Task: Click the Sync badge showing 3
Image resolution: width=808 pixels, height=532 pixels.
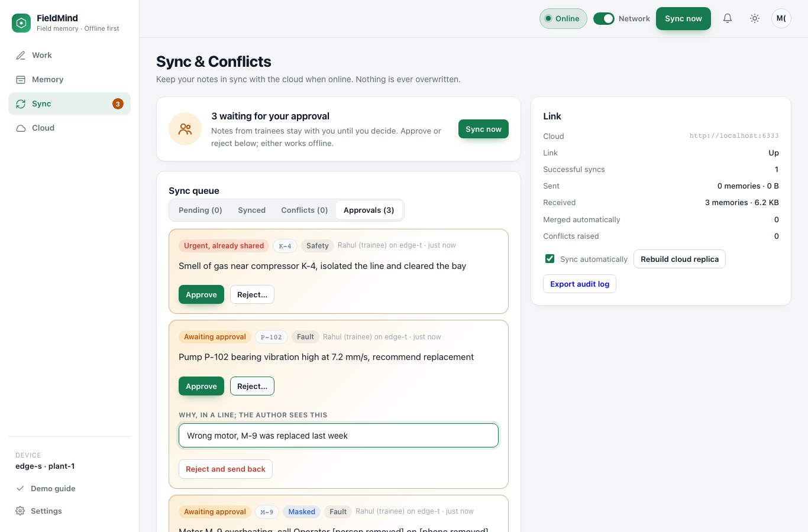Action: click(x=118, y=104)
